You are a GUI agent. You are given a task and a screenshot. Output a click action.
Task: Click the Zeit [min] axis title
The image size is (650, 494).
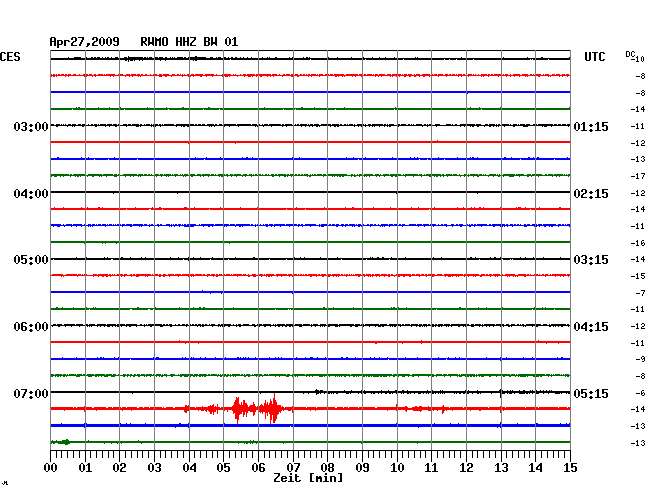pyautogui.click(x=308, y=478)
